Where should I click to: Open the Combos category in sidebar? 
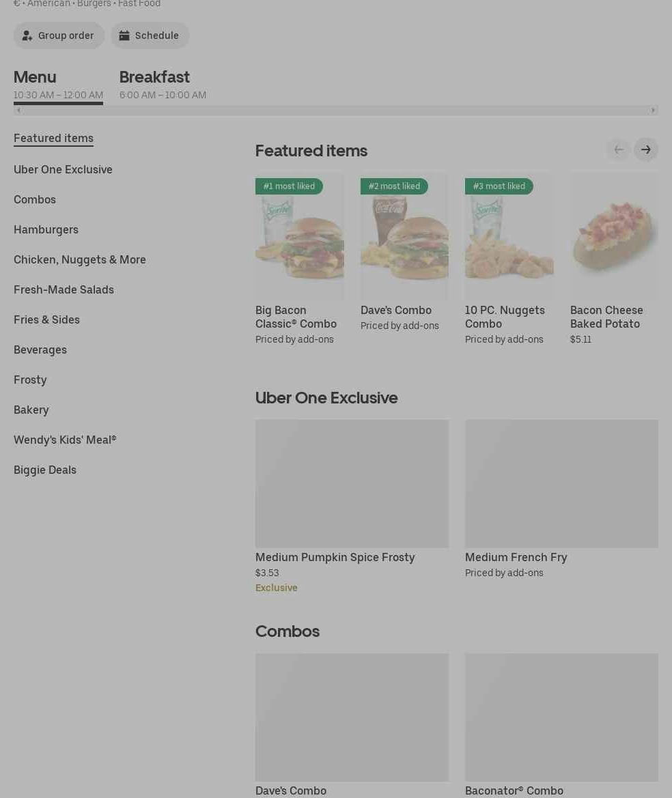[35, 199]
